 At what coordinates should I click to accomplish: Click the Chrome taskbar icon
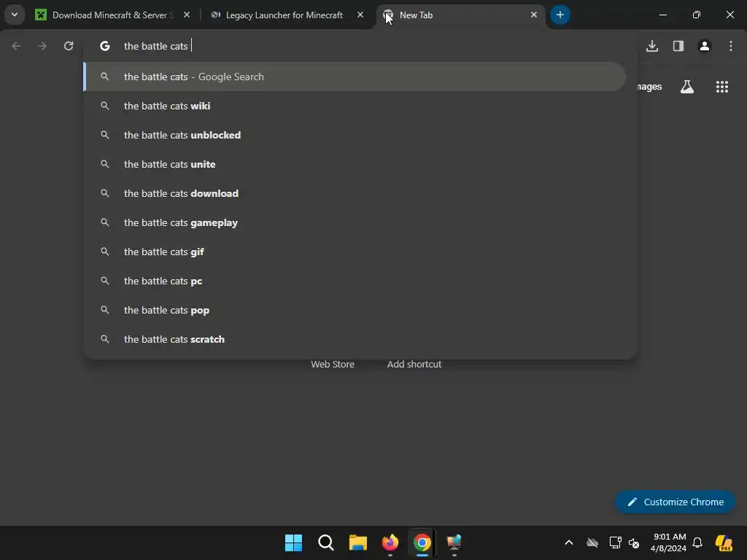[x=422, y=542]
